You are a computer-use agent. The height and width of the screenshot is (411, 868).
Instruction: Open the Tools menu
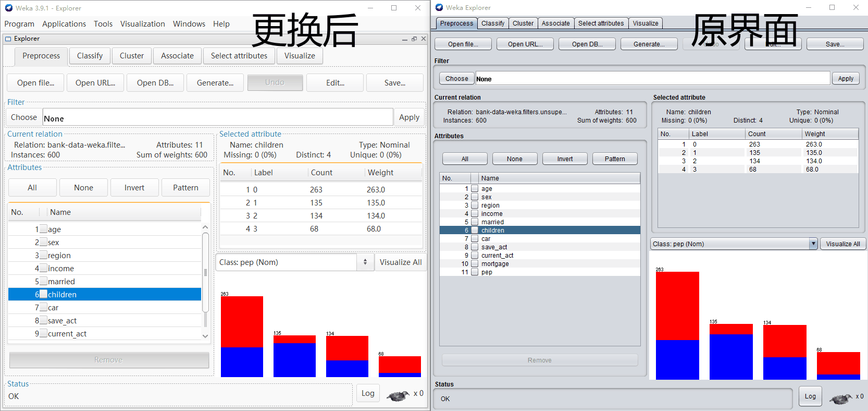(103, 24)
